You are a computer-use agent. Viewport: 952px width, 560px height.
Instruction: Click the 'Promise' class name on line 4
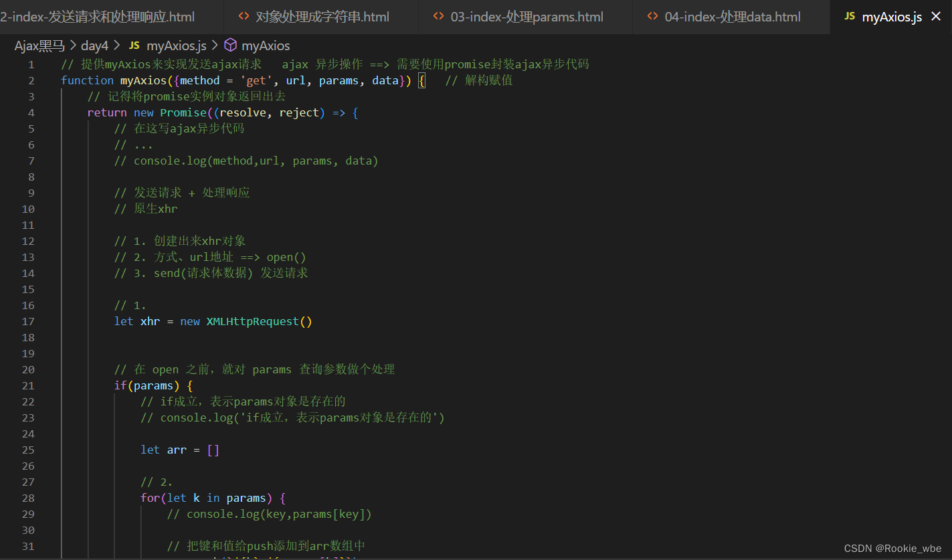point(183,112)
